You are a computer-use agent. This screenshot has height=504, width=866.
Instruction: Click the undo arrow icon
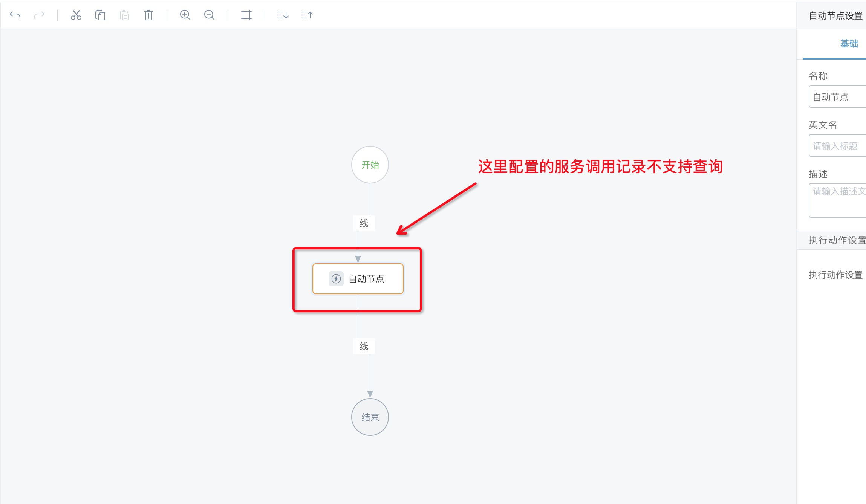click(x=15, y=15)
